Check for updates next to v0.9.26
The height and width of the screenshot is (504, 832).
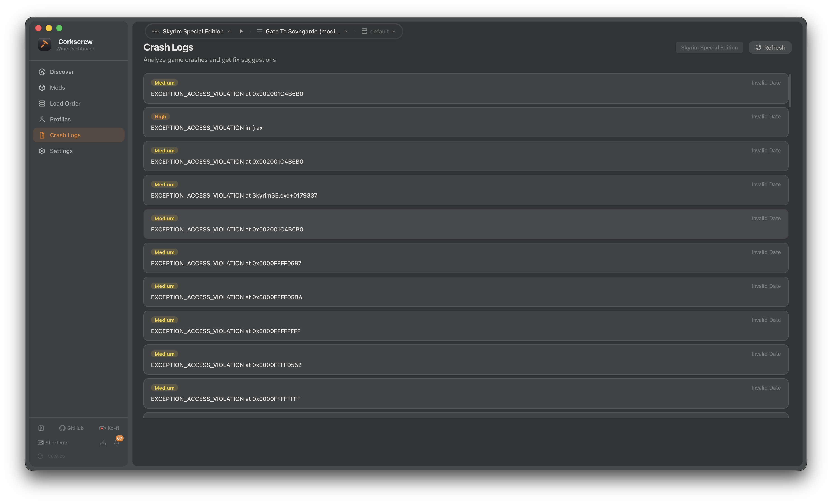[x=40, y=456]
